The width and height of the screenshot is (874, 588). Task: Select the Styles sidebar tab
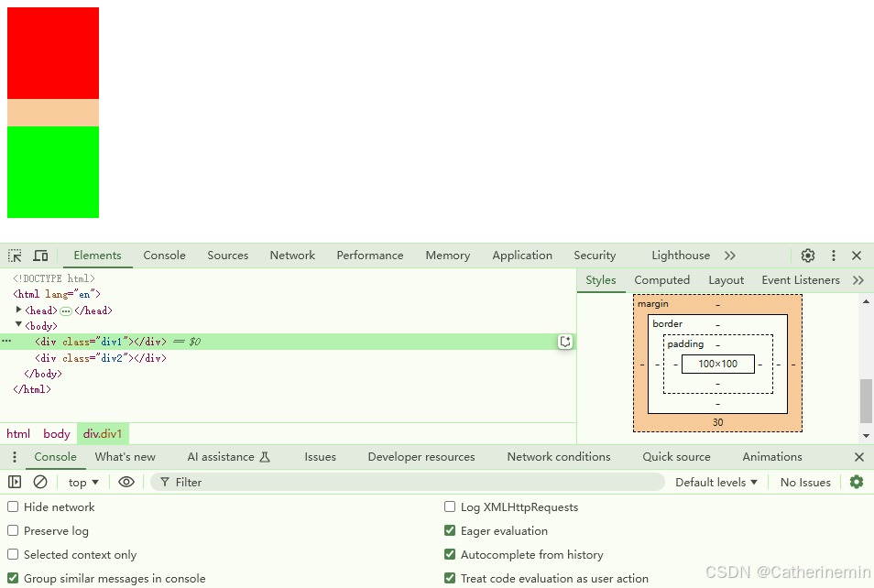(x=601, y=280)
